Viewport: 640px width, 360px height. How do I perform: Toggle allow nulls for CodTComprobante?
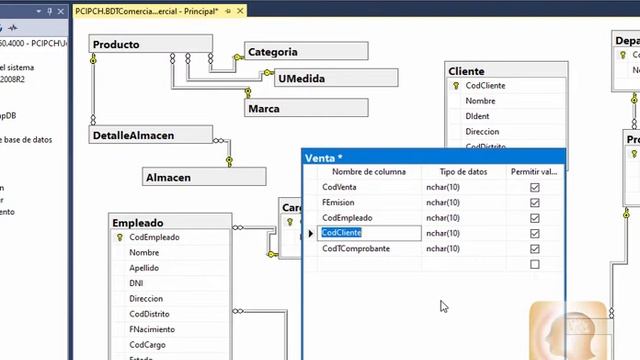click(534, 249)
